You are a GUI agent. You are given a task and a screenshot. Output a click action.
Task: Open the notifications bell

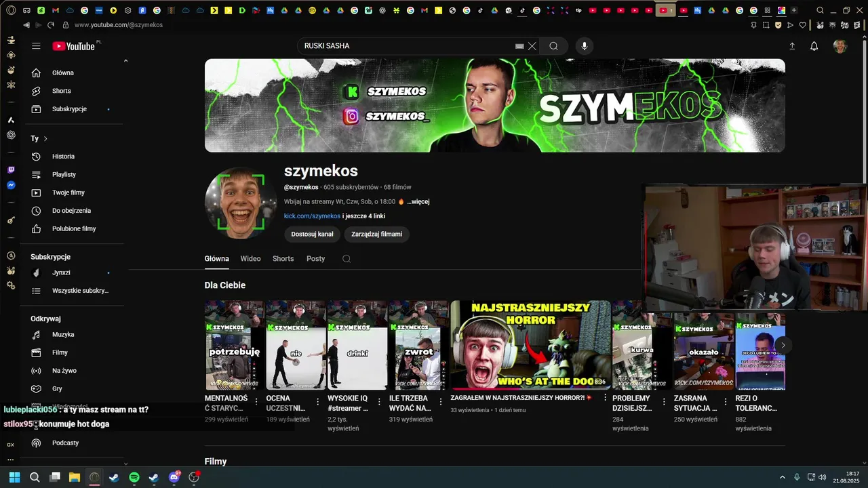[x=814, y=46]
